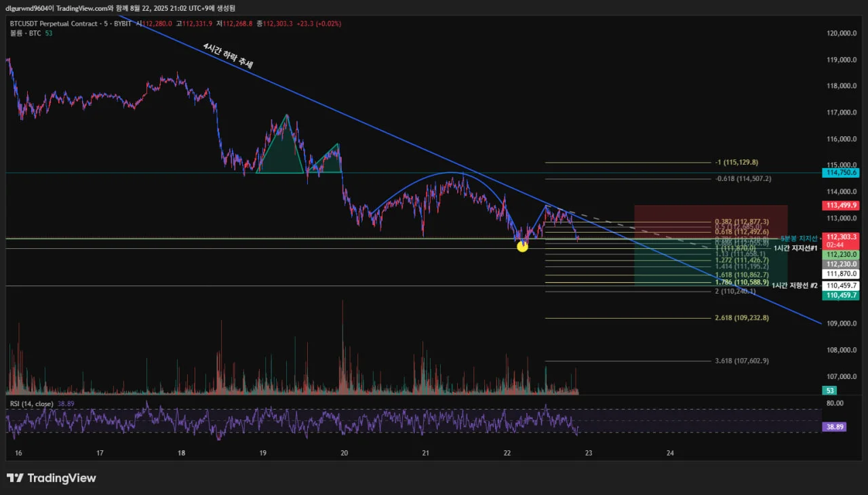
Task: Click the purple 38.89 RSI axis tag
Action: (x=834, y=428)
